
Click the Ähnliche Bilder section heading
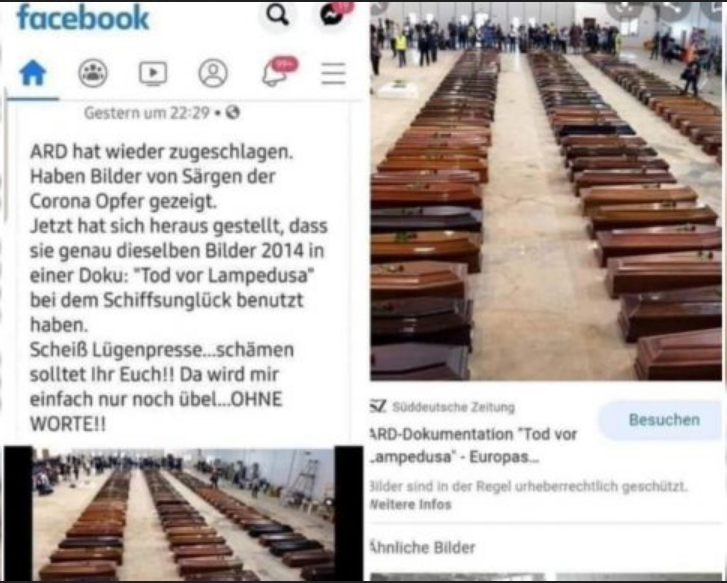pos(423,547)
